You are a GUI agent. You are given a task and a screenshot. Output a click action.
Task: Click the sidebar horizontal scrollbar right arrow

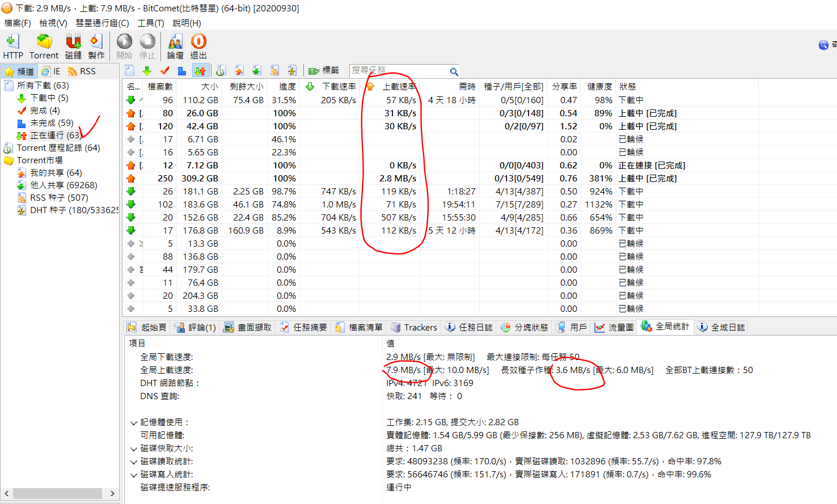112,494
